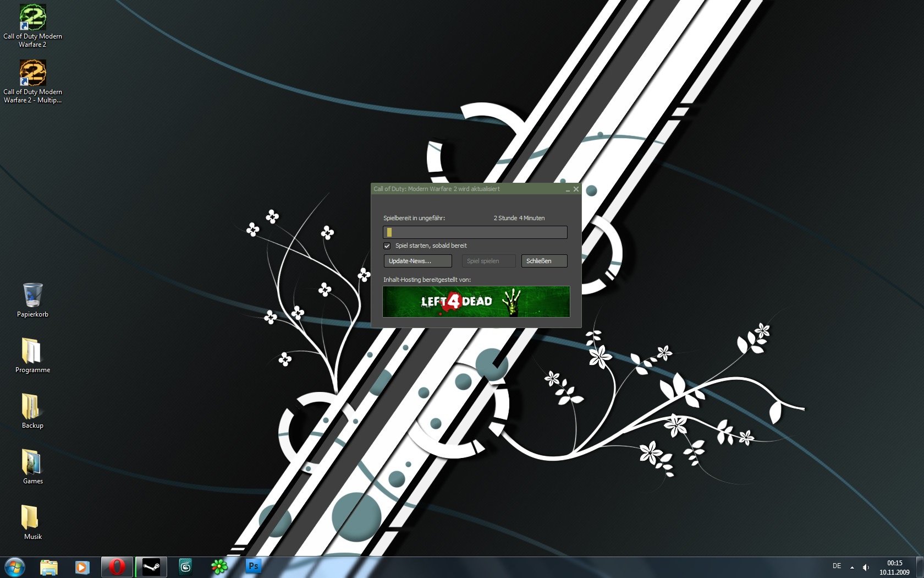924x578 pixels.
Task: Launch Photoshop from the taskbar
Action: pos(253,567)
